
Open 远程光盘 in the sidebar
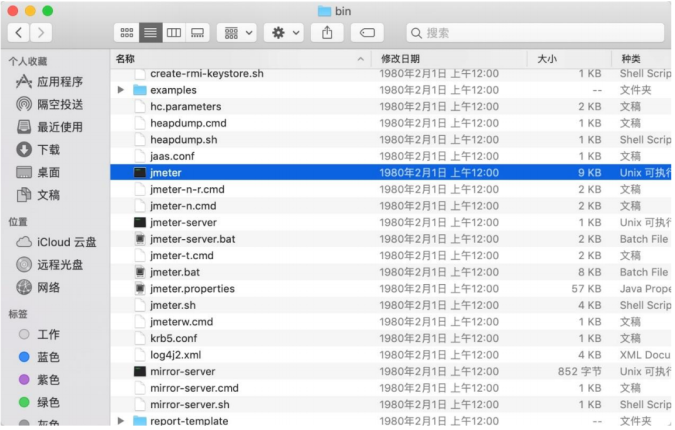click(x=50, y=264)
